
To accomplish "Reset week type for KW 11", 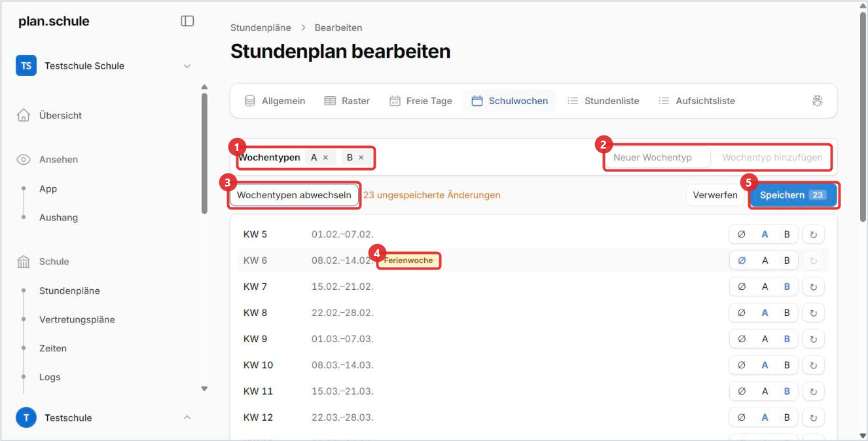I will (x=814, y=391).
